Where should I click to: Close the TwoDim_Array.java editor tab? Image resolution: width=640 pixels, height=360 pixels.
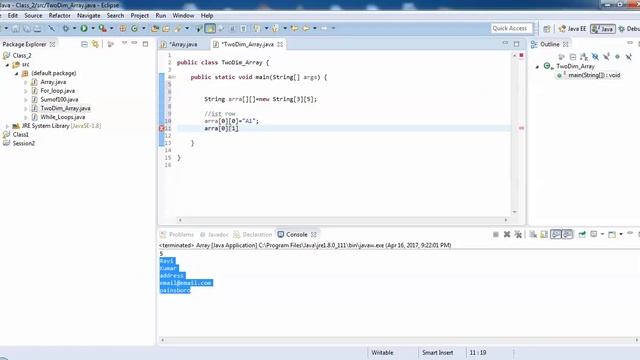coord(280,44)
